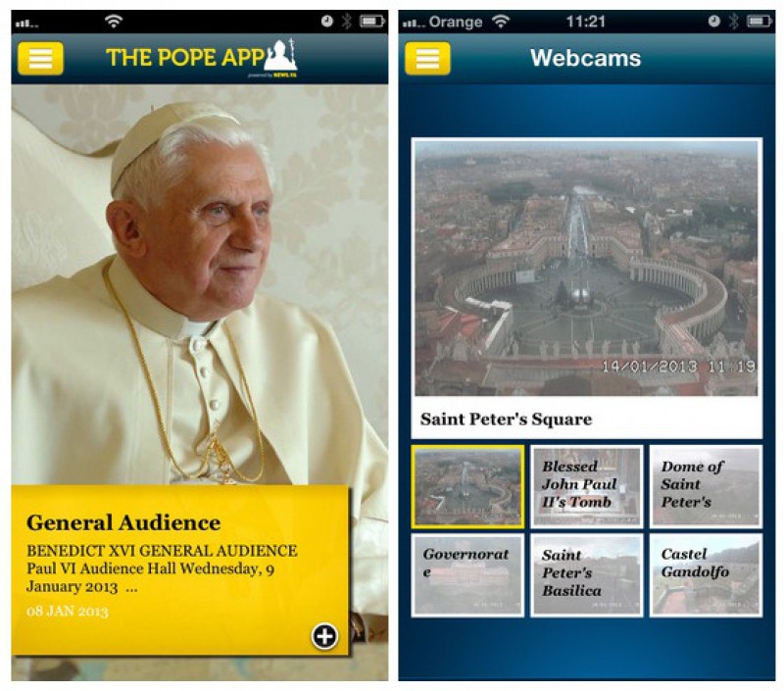Click the Benedict XVI General Audience description text
784x691 pixels.
tap(162, 568)
